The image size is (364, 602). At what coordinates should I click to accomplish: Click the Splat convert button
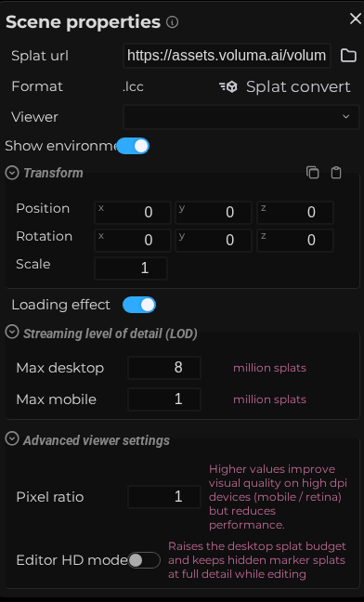285,86
